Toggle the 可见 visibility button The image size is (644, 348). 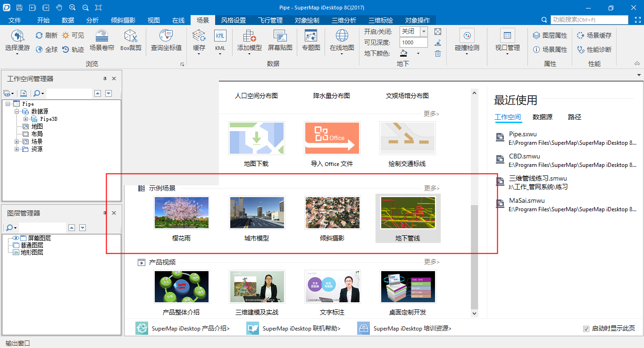73,35
